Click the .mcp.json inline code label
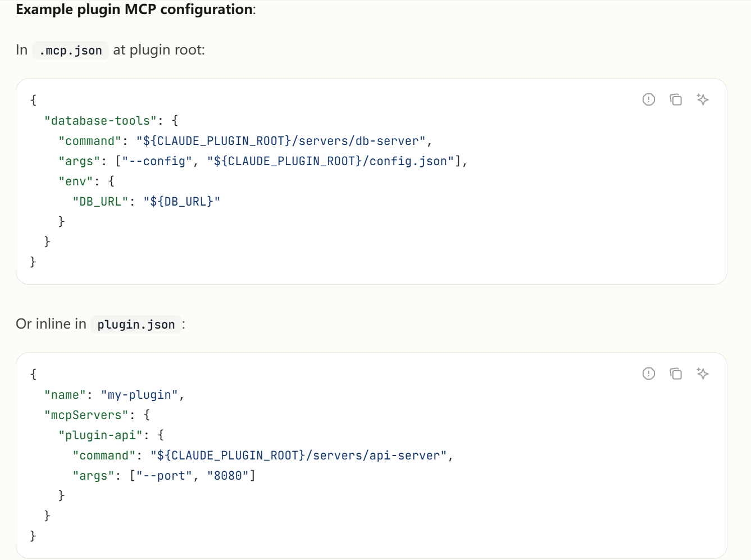The image size is (751, 560). coord(70,51)
